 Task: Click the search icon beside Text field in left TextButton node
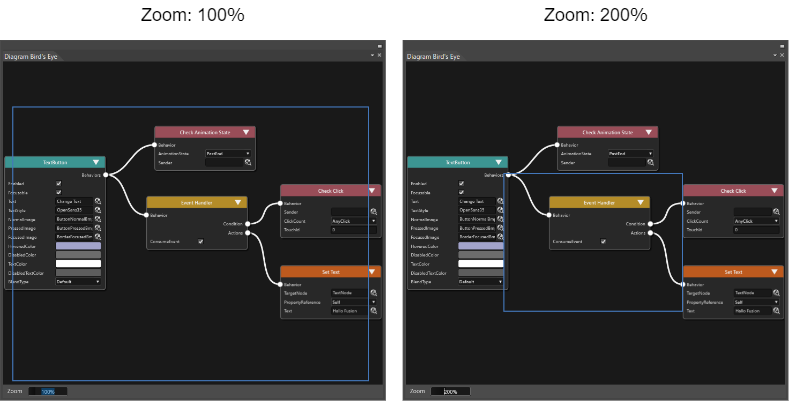(98, 201)
